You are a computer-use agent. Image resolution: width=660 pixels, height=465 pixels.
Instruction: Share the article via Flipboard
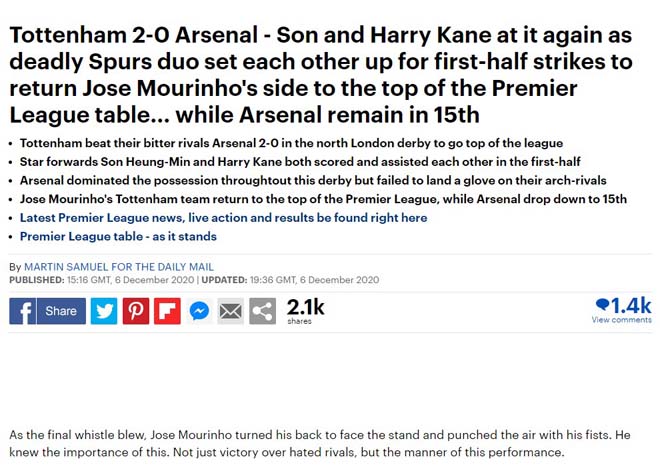tap(167, 311)
